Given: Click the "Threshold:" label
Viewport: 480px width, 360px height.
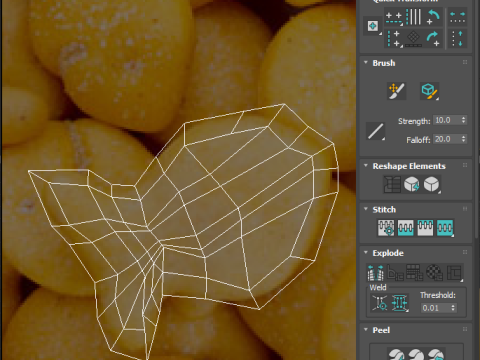Looking at the screenshot, I should (438, 295).
